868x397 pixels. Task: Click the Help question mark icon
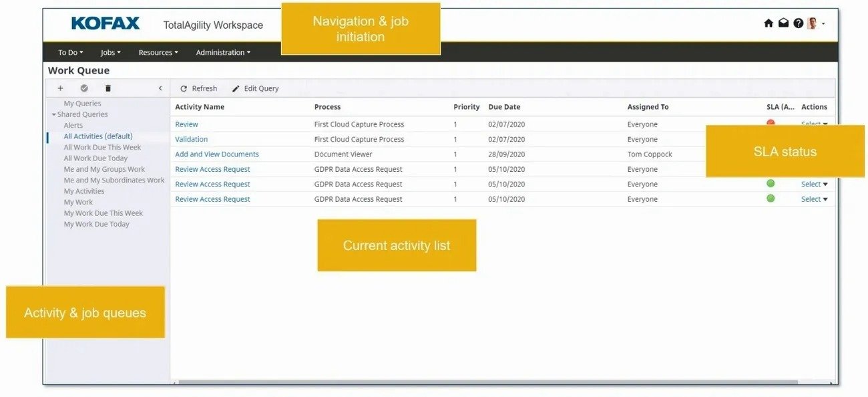[798, 23]
